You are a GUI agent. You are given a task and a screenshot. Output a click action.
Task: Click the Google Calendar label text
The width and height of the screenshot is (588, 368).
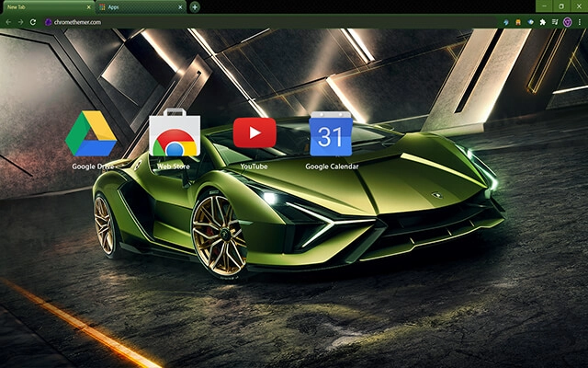(x=332, y=167)
